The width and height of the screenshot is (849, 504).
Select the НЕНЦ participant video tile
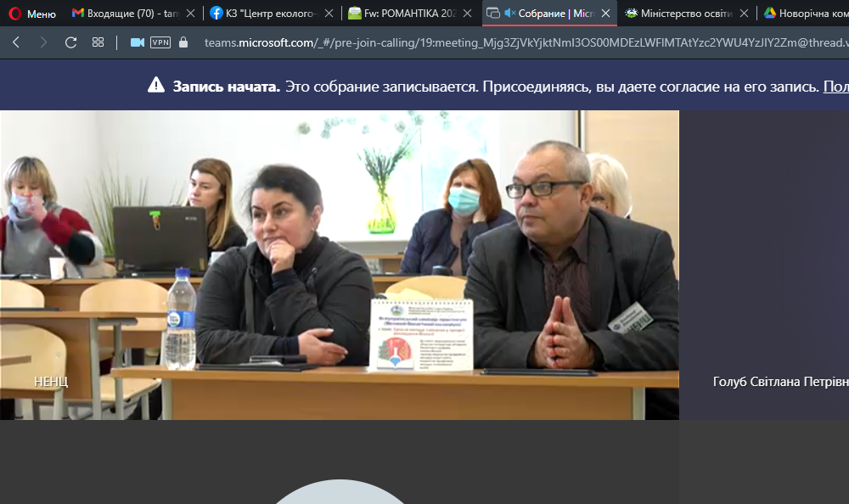[340, 265]
